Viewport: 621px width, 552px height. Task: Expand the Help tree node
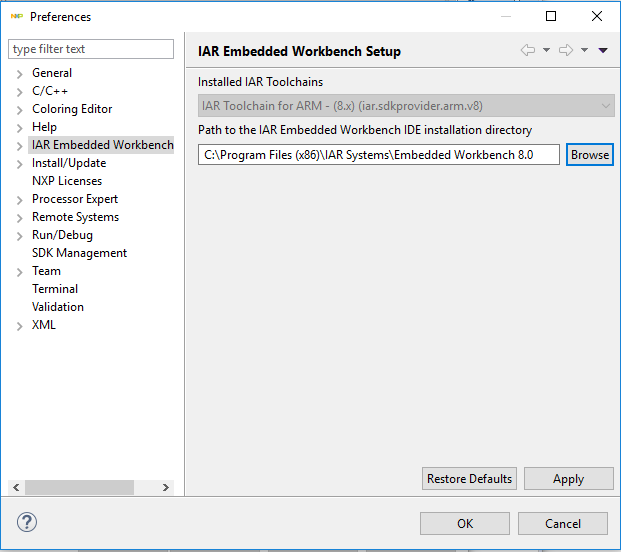pyautogui.click(x=19, y=128)
